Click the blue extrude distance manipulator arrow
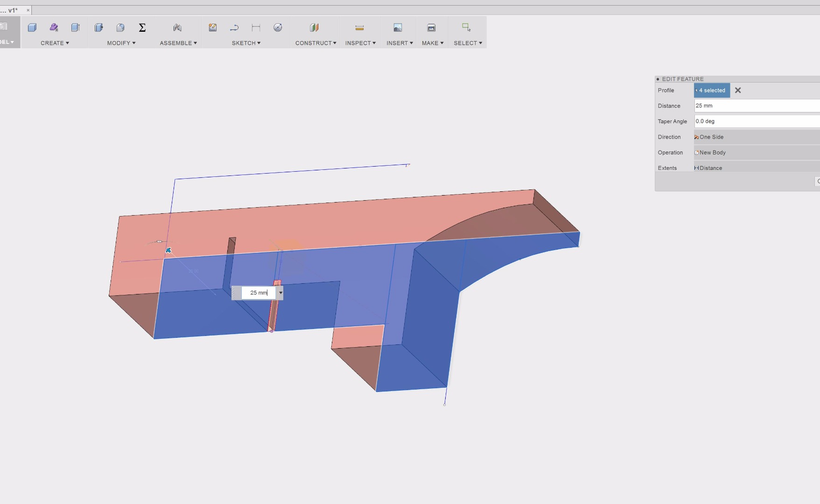Screen dimensions: 820x504 click(168, 251)
